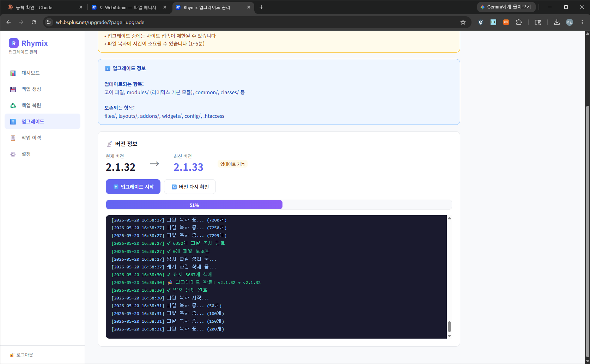
Task: Click the 업그레이드 up-arrow sidebar icon
Action: 13,122
